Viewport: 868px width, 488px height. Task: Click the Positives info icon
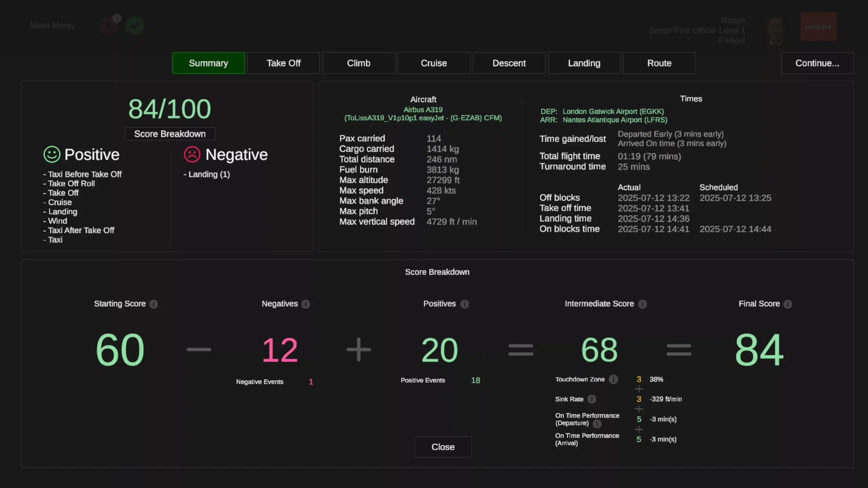point(464,304)
